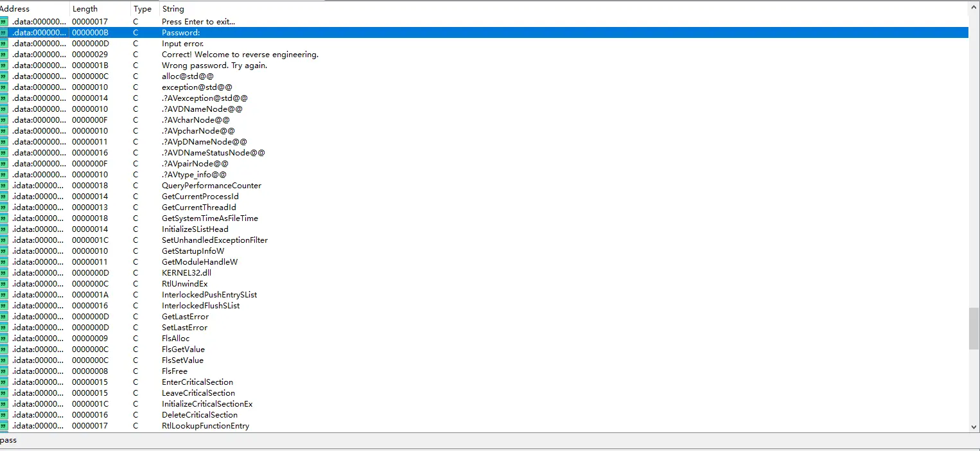The width and height of the screenshot is (980, 451).
Task: Click the icon of '.?AVpcharNode@@' row
Action: point(4,131)
